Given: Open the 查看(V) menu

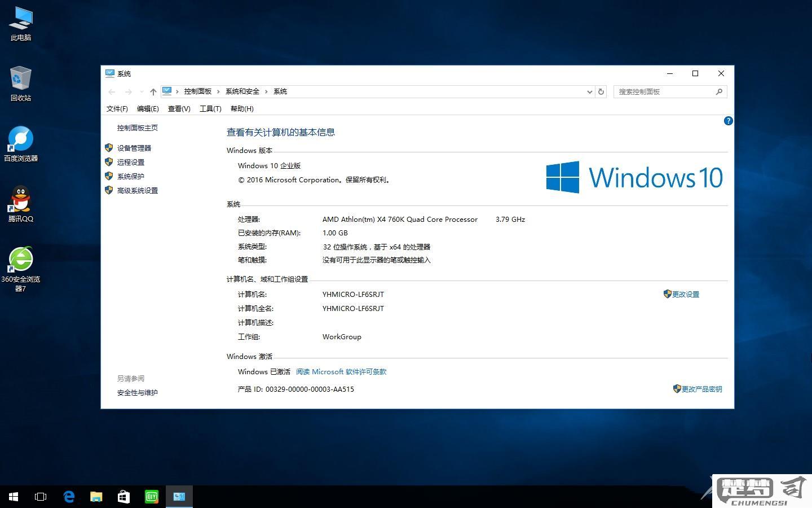Looking at the screenshot, I should coord(179,109).
